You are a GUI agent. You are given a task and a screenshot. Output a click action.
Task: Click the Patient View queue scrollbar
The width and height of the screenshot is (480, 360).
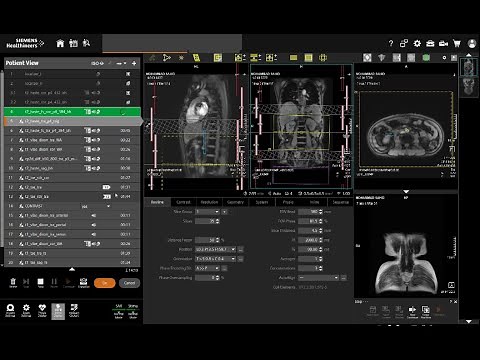[2, 159]
